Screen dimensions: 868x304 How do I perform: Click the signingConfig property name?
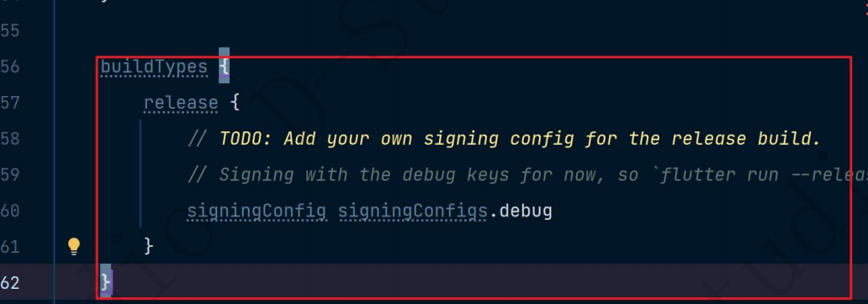257,211
